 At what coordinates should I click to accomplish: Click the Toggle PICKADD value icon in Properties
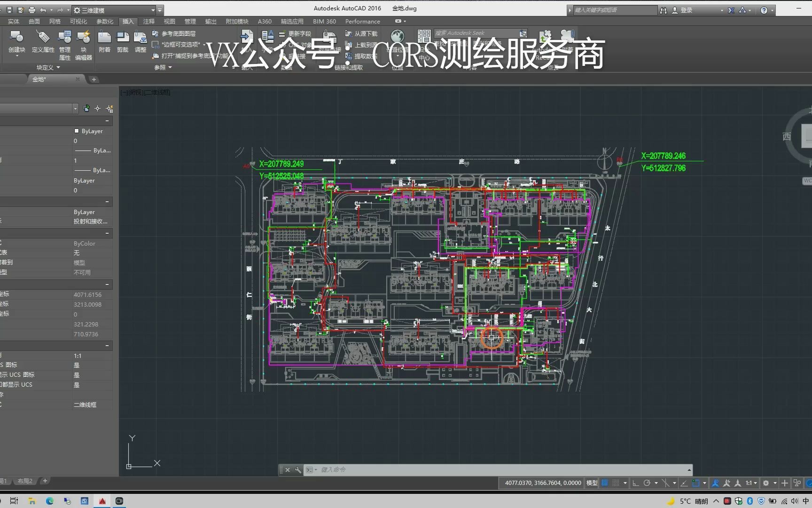click(x=86, y=109)
